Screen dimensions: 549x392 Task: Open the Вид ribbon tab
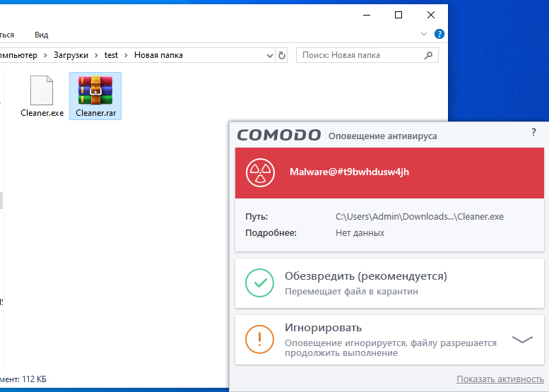click(x=41, y=35)
